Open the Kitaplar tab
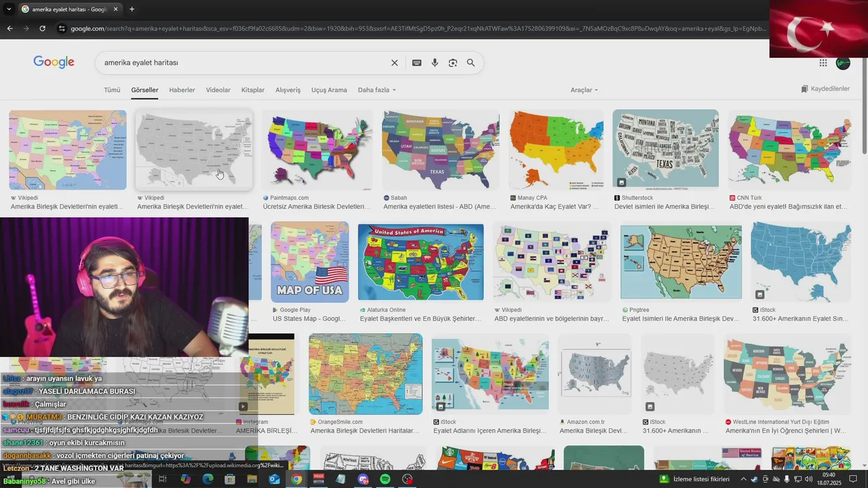868x488 pixels. point(253,90)
